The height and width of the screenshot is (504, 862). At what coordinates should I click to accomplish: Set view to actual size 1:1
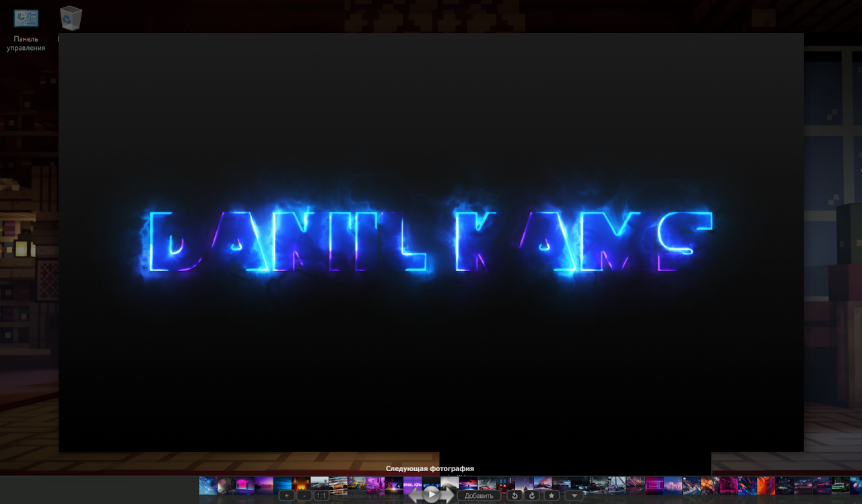[x=321, y=496]
